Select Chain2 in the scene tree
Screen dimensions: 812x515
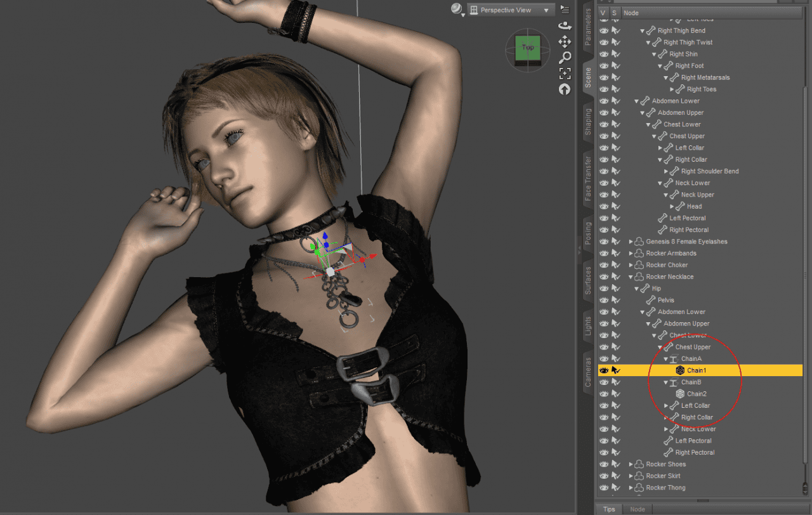697,394
